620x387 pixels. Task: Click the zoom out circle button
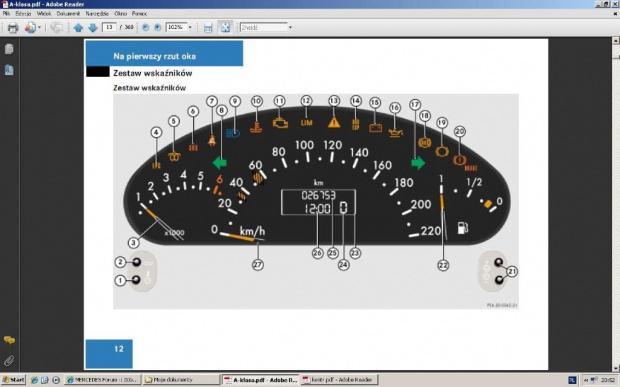tap(146, 27)
